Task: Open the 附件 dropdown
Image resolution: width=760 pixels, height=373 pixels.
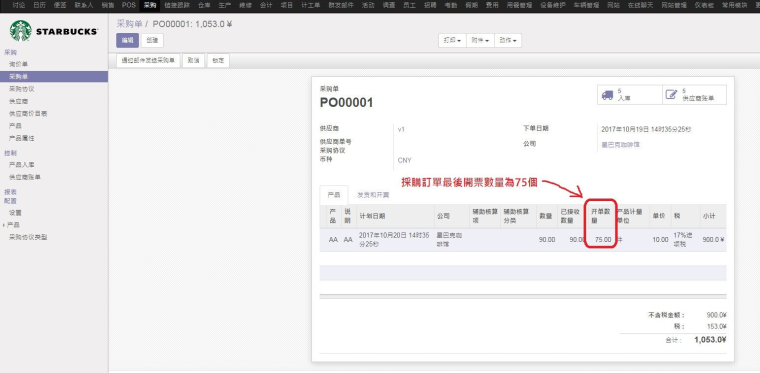Action: (481, 41)
